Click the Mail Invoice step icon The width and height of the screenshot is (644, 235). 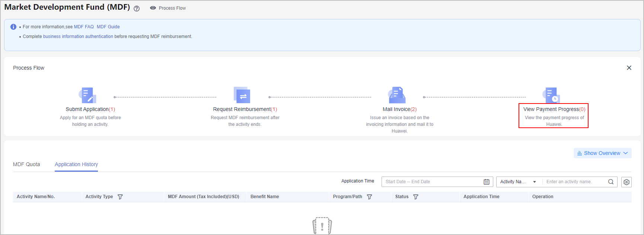(397, 95)
